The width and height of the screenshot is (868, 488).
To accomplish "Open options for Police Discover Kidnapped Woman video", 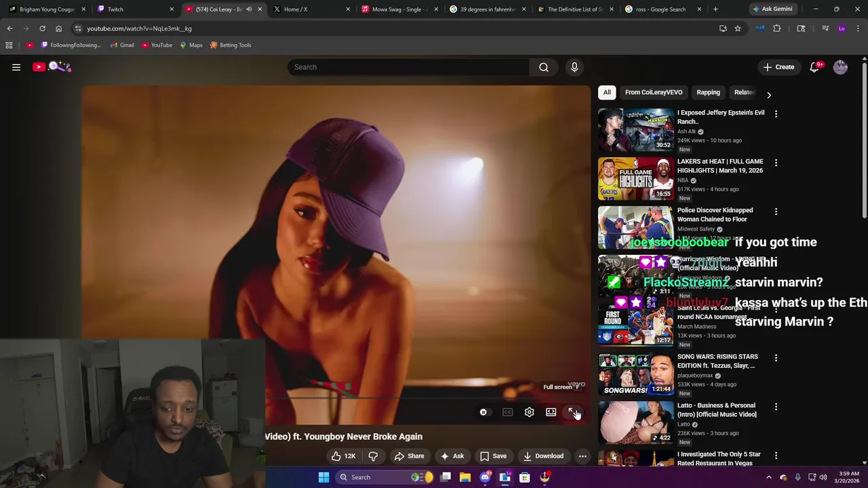I will pos(776,211).
